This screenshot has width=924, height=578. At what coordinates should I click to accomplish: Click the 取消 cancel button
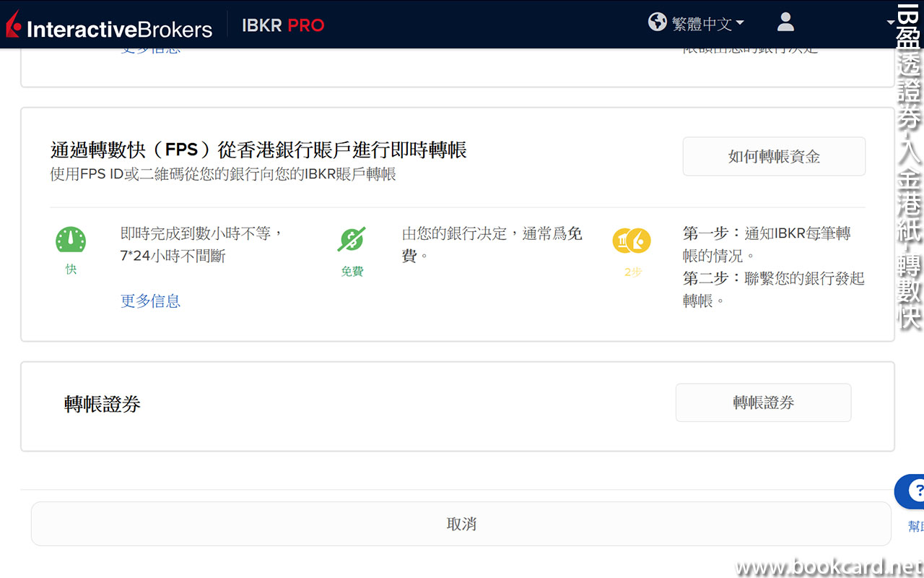(461, 524)
